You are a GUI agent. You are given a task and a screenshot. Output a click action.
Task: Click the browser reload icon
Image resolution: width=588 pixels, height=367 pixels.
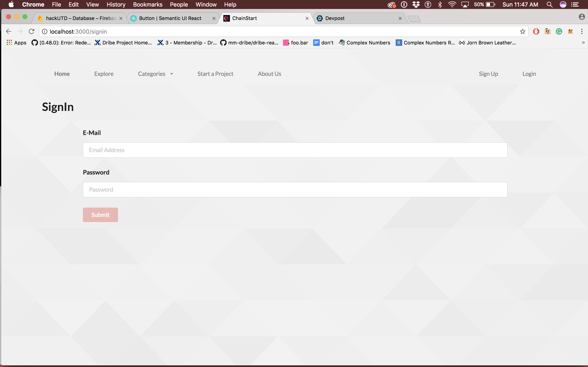pos(32,32)
